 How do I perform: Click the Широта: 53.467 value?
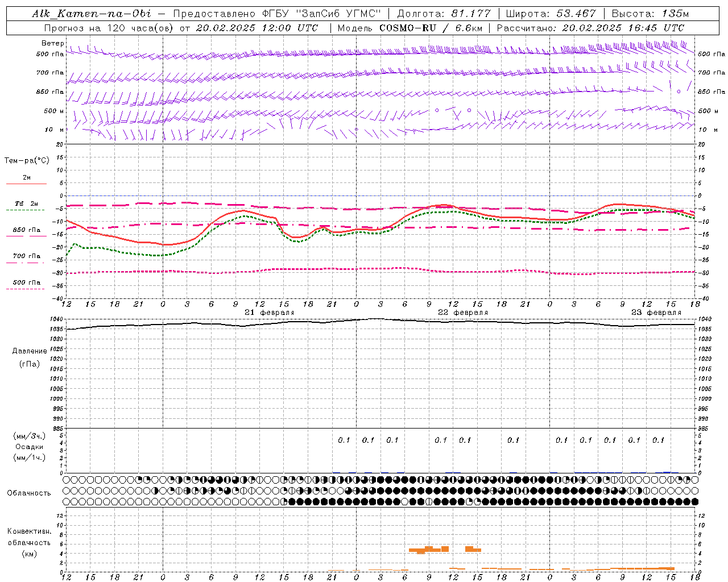coord(551,14)
